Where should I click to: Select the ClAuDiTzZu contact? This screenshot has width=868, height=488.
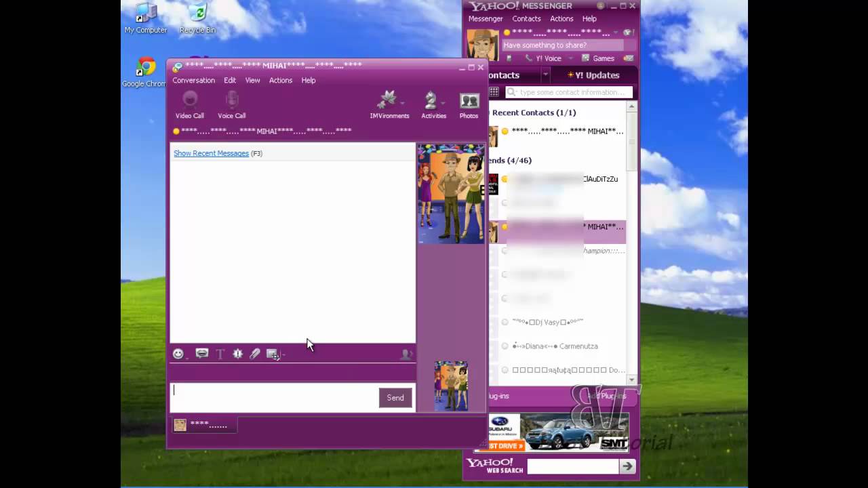tap(556, 180)
